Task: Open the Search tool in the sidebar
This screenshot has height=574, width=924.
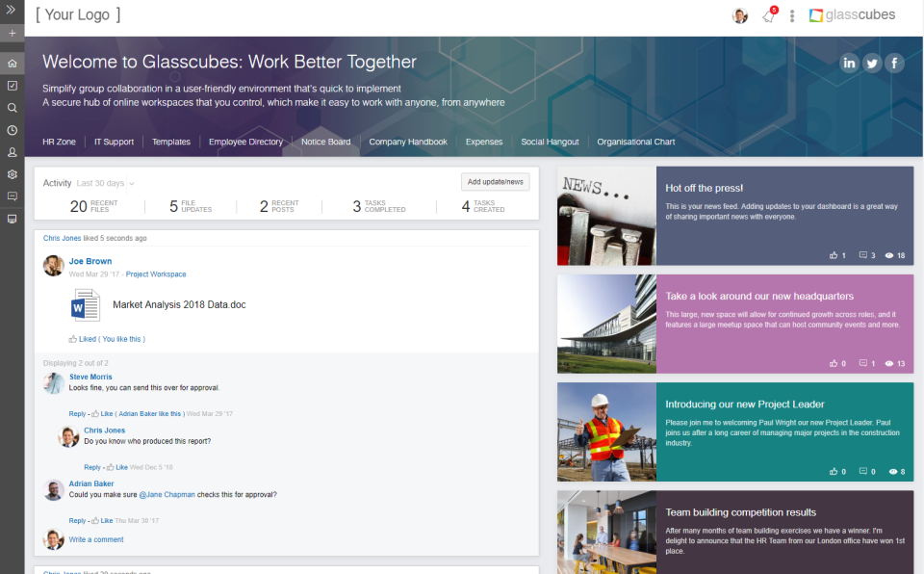Action: [x=12, y=108]
